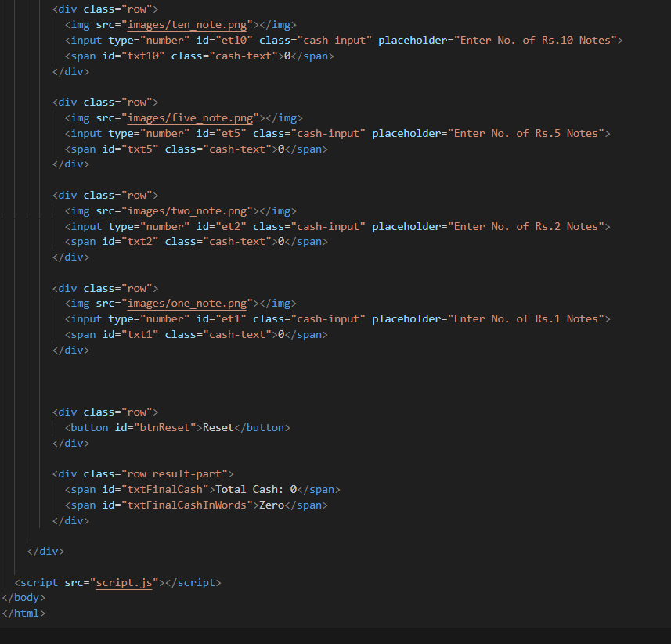Click the "btnReset" id in button tag
The image size is (671, 644).
pyautogui.click(x=164, y=427)
